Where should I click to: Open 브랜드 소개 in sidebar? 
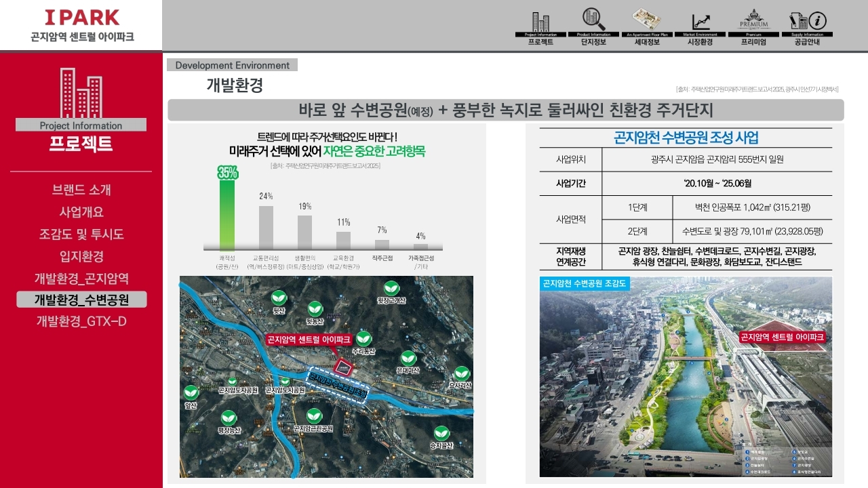tap(81, 190)
